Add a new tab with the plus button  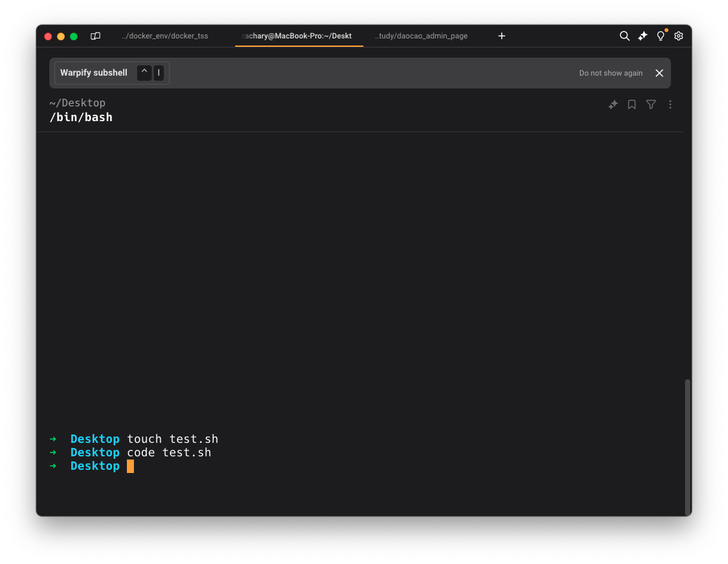point(502,36)
